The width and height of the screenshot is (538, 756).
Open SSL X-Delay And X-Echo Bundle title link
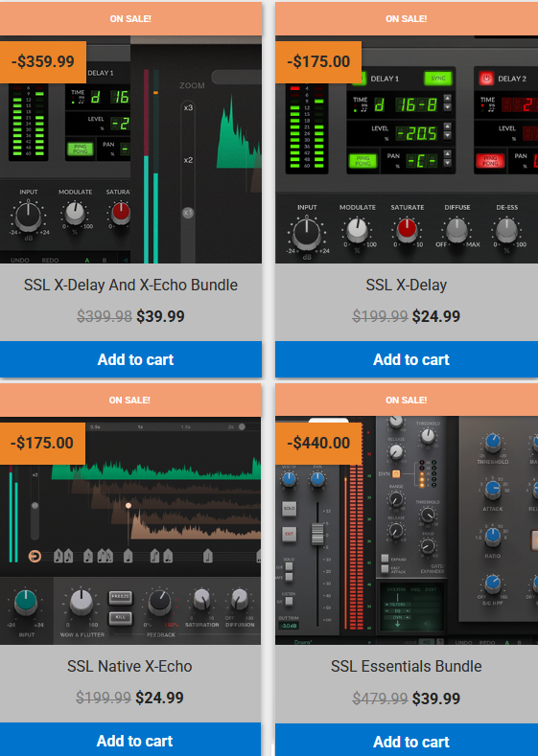coord(130,285)
